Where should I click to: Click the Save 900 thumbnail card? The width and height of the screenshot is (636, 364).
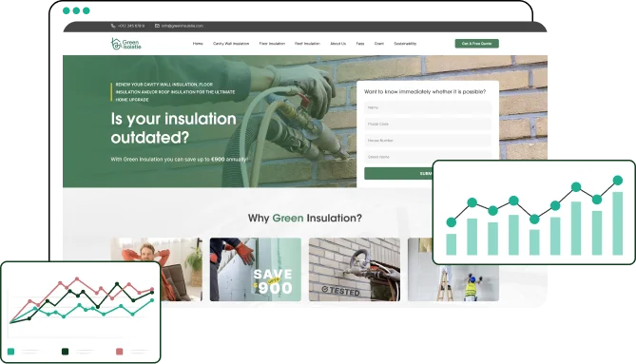point(256,270)
